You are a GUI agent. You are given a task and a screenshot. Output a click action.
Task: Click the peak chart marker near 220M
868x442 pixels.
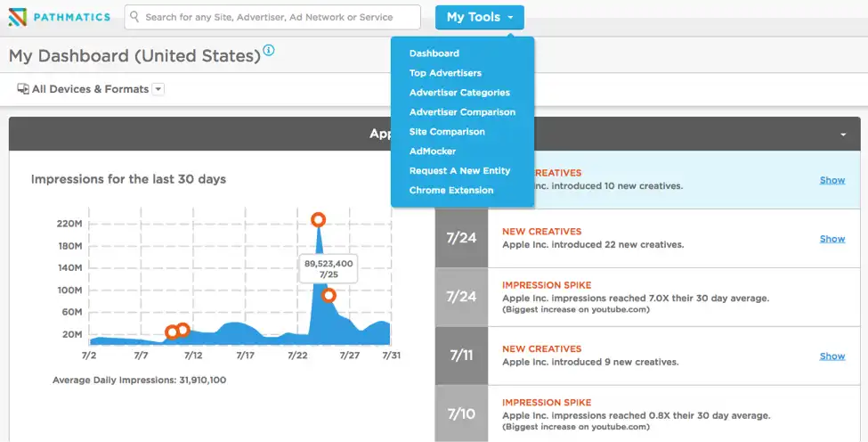coord(318,220)
